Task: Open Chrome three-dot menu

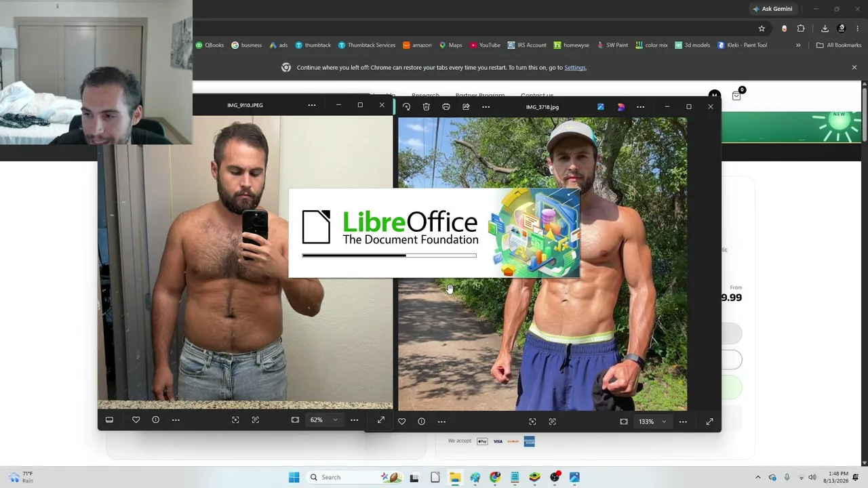Action: 857,28
